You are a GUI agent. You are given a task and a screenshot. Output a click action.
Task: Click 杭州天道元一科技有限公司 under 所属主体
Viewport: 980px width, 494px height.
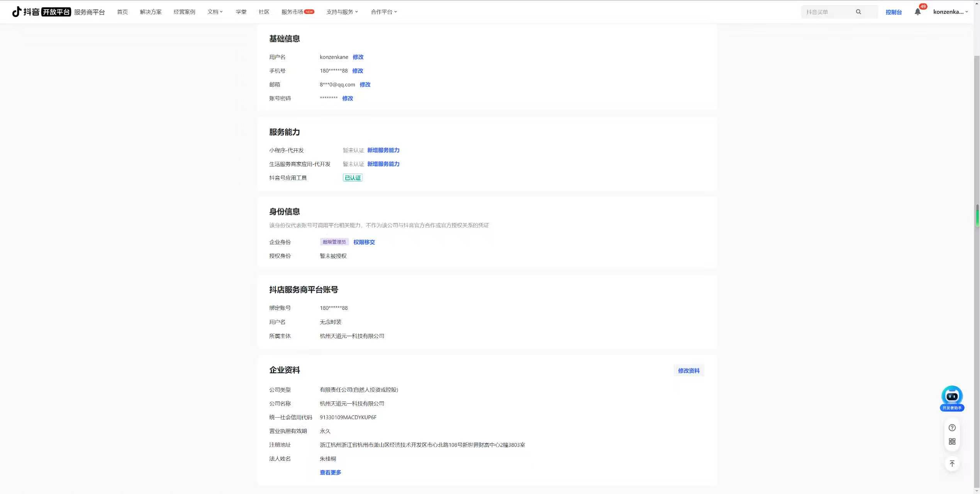tap(352, 336)
